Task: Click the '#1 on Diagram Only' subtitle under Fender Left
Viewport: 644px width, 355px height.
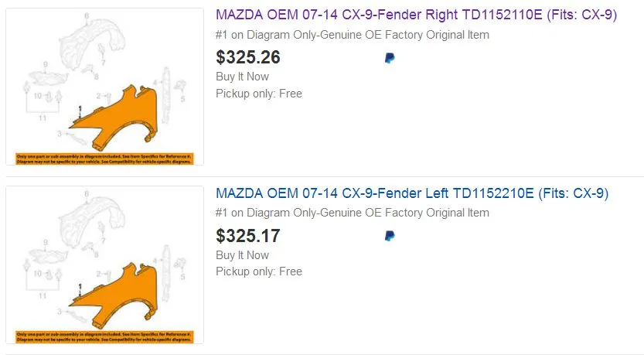Action: (353, 213)
